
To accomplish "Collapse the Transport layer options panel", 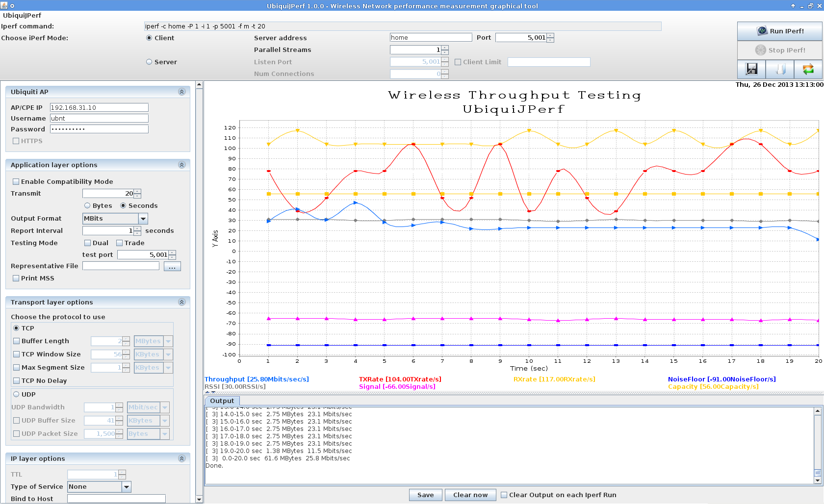I will [181, 302].
